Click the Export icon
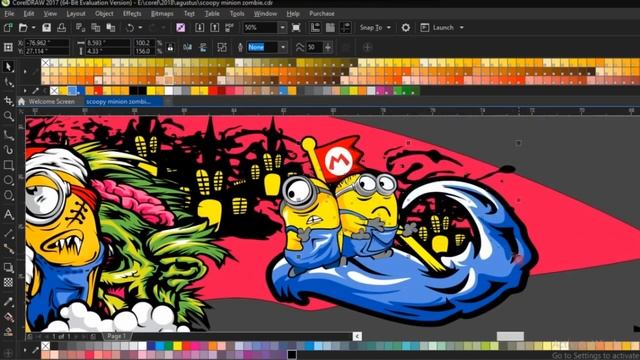Image resolution: width=640 pixels, height=360 pixels. (x=214, y=27)
